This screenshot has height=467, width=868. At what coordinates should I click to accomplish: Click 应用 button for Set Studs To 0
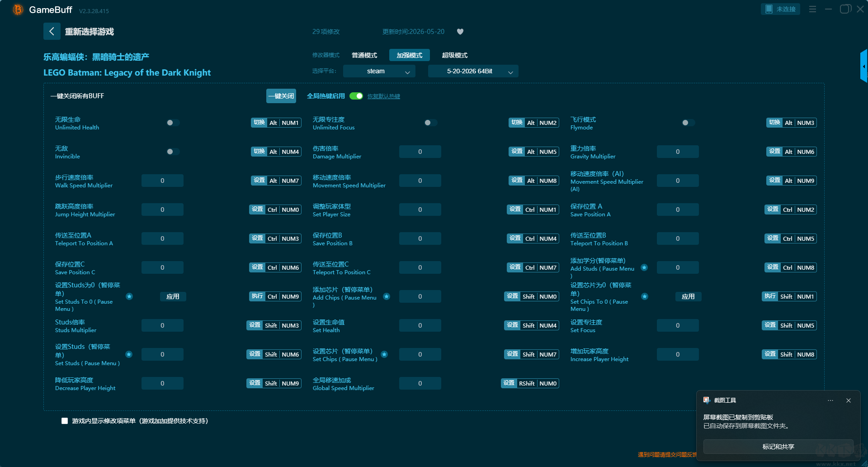(173, 296)
